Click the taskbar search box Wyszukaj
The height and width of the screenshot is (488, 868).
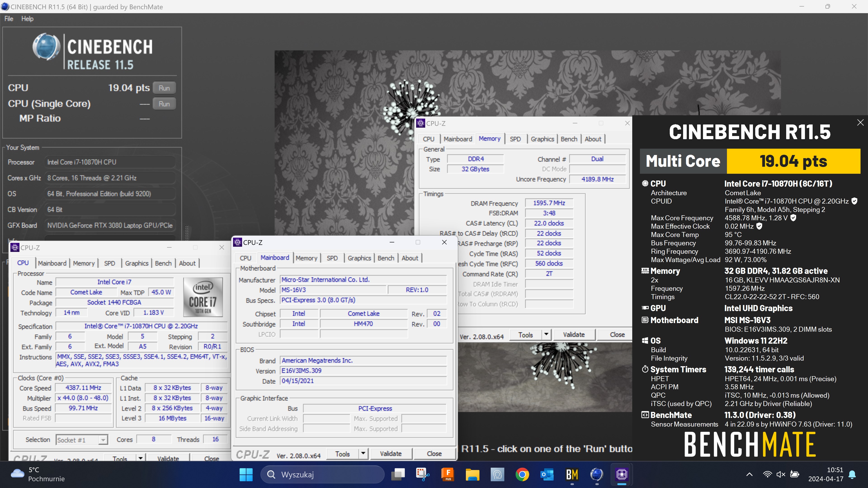[322, 474]
